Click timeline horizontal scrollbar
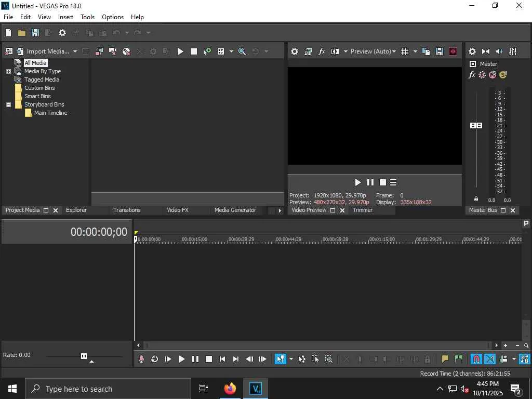 [x=317, y=345]
